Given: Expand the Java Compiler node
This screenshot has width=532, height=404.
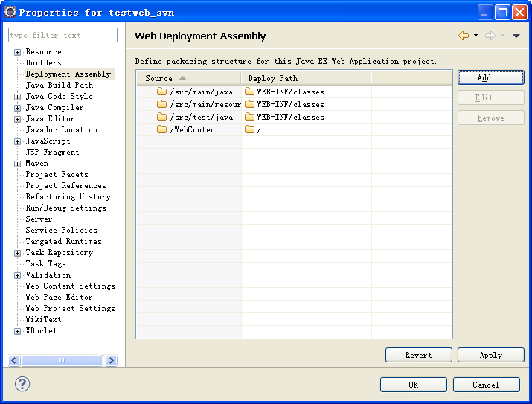Looking at the screenshot, I should tap(17, 108).
